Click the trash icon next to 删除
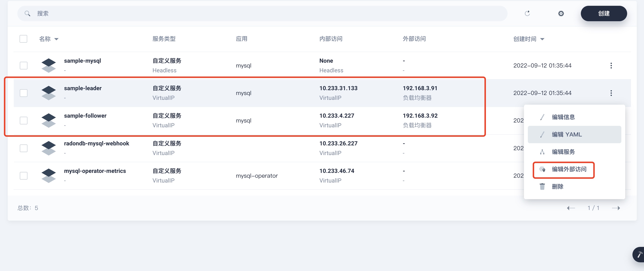Screen dimensions: 644x271 coord(542,187)
